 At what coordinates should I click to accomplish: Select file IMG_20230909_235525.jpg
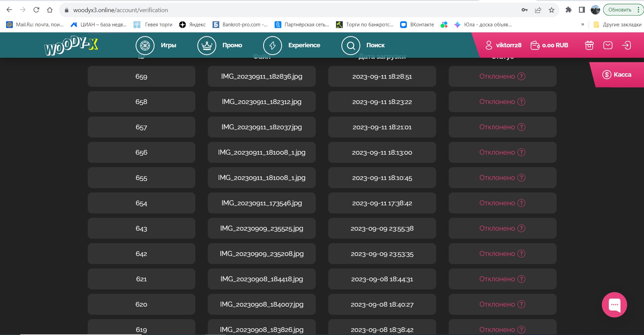[x=262, y=228]
